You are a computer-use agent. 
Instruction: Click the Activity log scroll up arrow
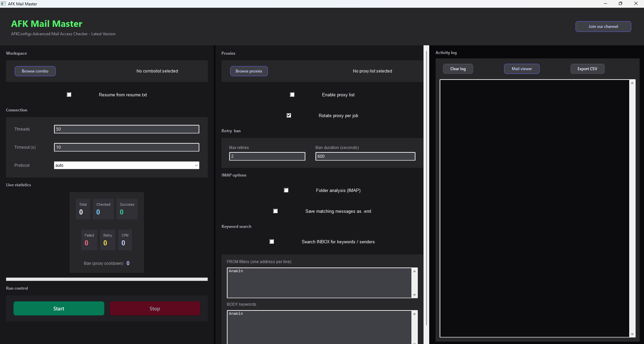[x=632, y=83]
